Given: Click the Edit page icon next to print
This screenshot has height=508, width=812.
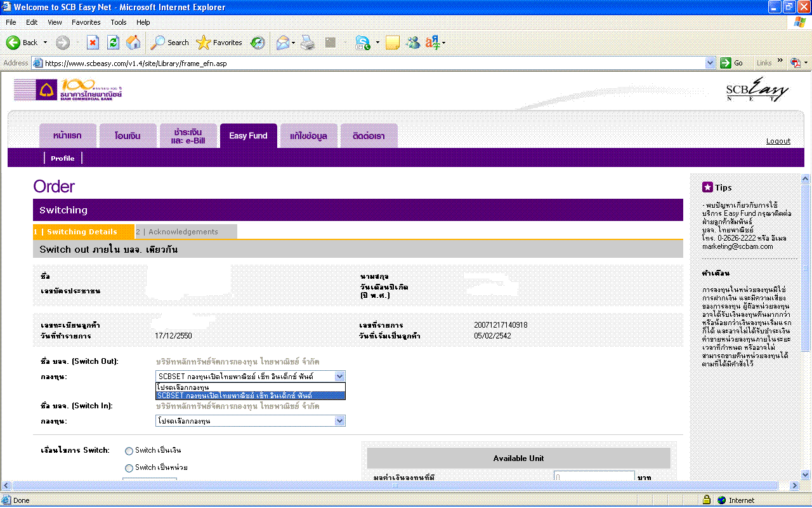Looking at the screenshot, I should pos(330,43).
